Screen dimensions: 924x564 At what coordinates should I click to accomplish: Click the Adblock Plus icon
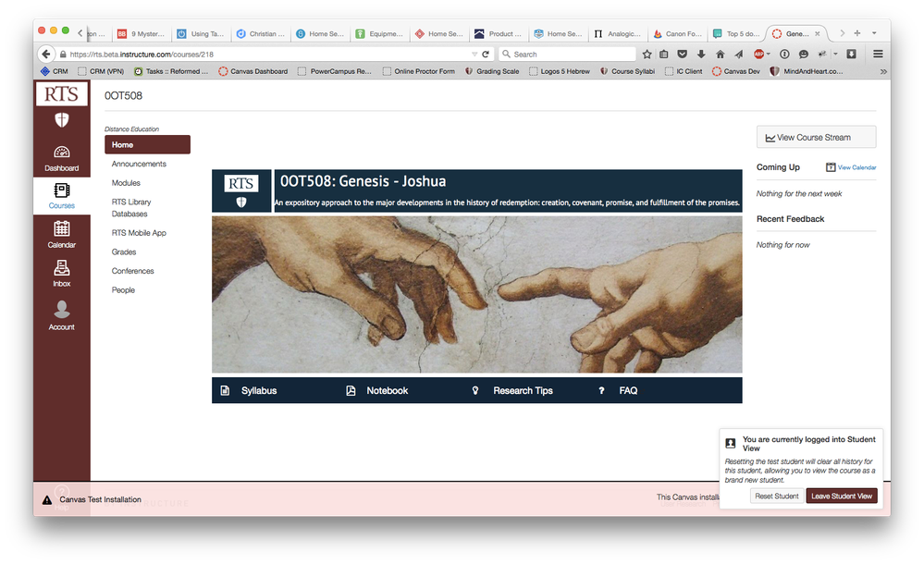tap(759, 55)
